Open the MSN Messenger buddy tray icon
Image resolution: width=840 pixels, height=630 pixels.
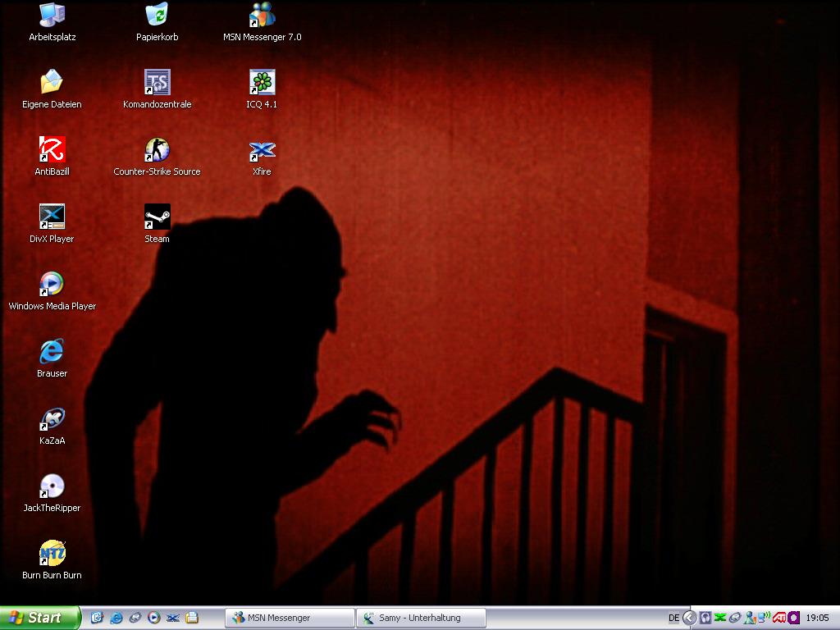[x=750, y=618]
